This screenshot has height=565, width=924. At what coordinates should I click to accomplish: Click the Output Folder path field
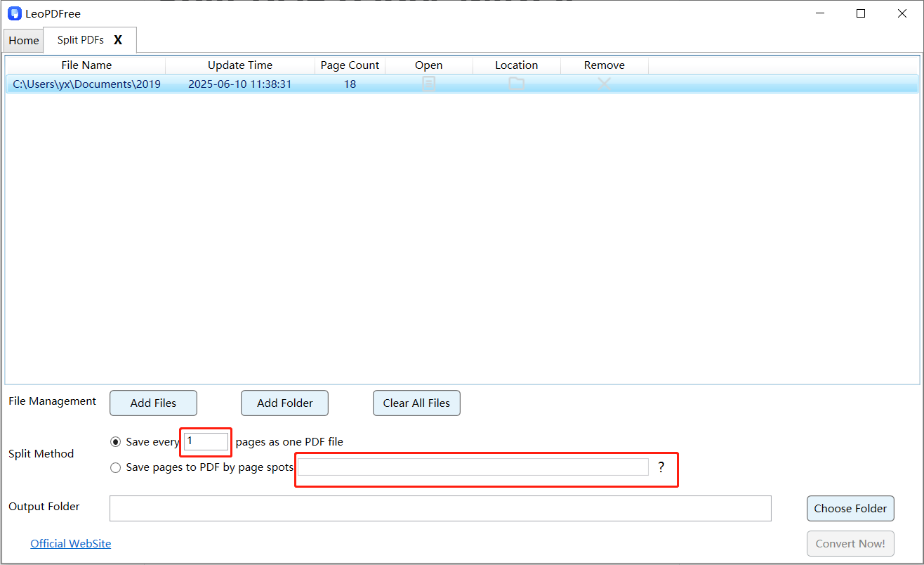pos(440,508)
